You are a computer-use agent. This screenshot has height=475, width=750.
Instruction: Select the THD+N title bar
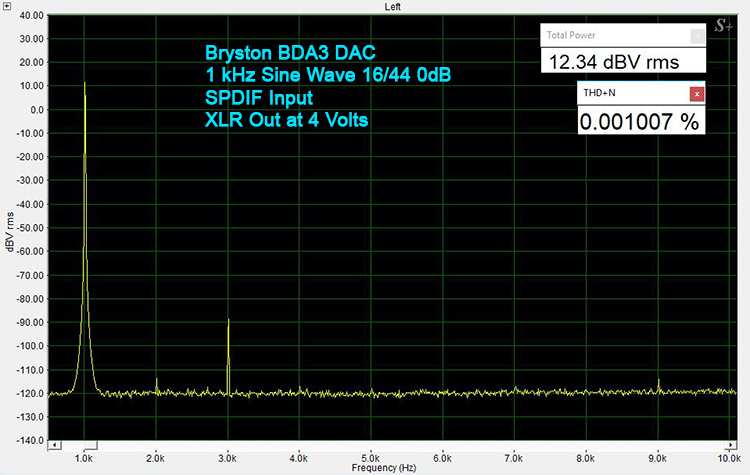coord(630,93)
